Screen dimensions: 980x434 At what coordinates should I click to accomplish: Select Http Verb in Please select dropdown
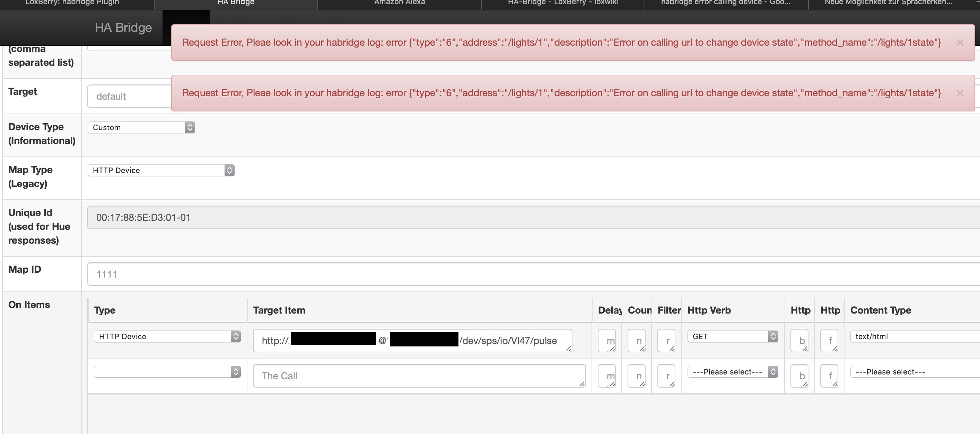pyautogui.click(x=732, y=372)
